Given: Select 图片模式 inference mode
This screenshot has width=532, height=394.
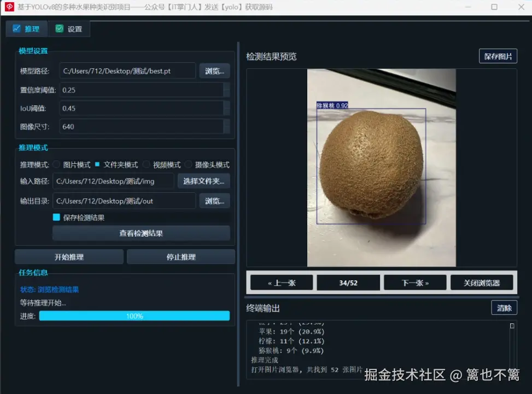Looking at the screenshot, I should pos(57,163).
